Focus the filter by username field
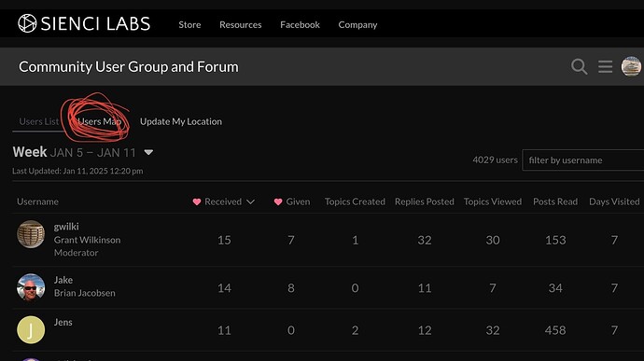Screen dimensions: 644x361 click(582, 160)
